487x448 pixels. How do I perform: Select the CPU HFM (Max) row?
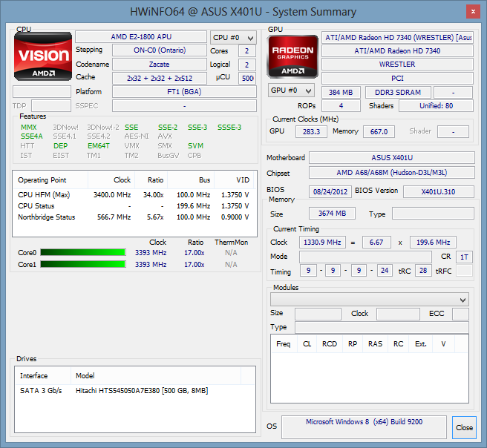coord(134,195)
